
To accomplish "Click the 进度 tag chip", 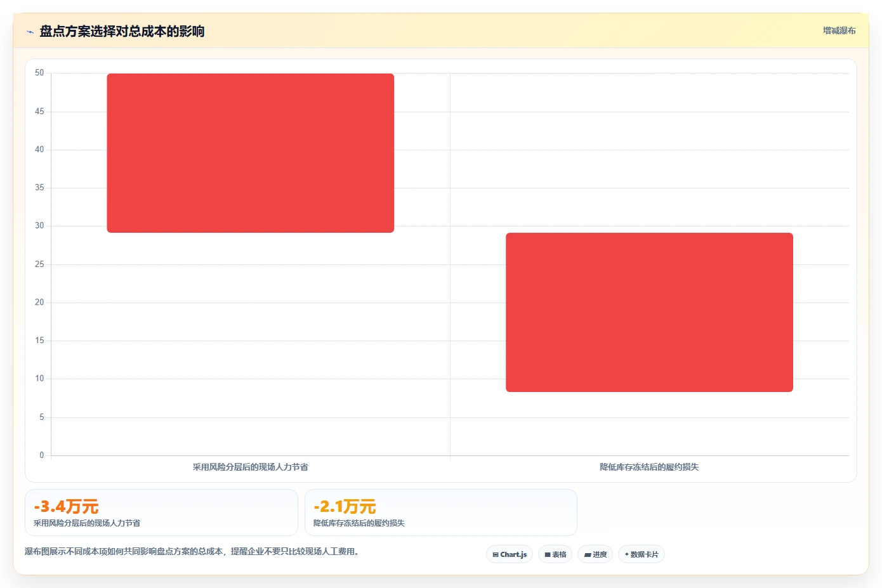I will [595, 554].
